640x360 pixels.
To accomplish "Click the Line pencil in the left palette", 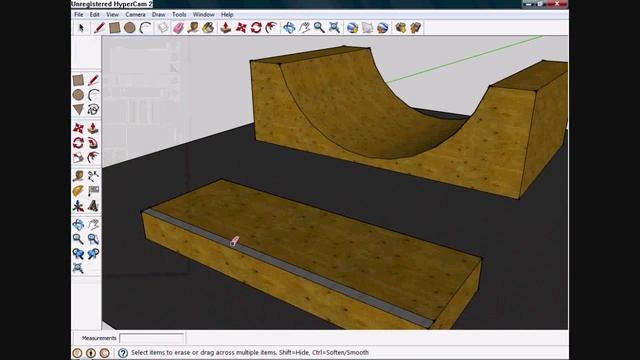I will (x=93, y=80).
